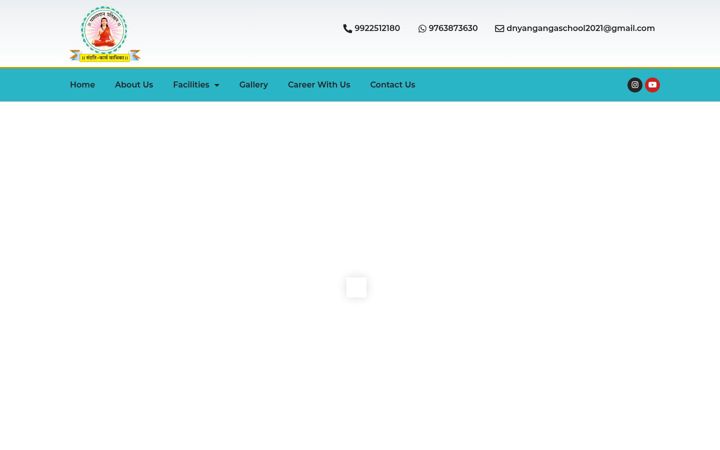Open the Facilities menu item
The image size is (720, 450).
tap(191, 85)
